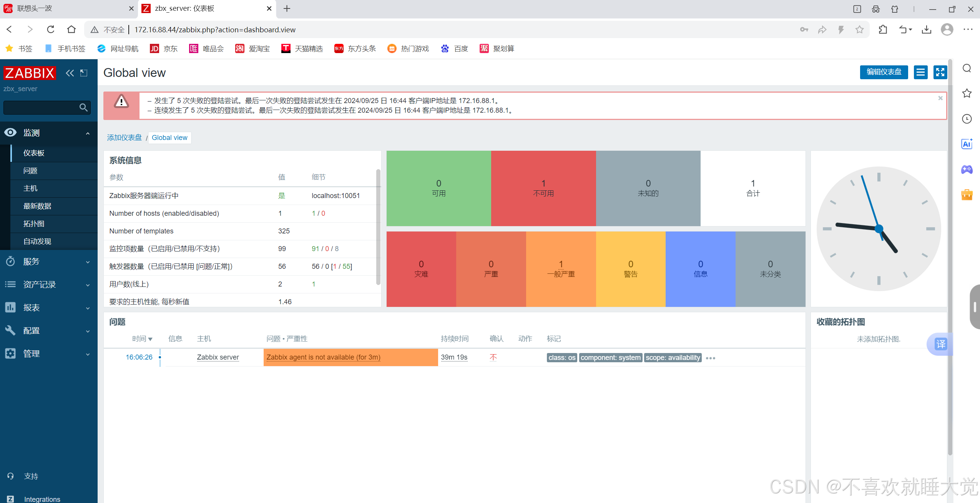Click the blue 信息 severity tile
This screenshot has height=503, width=980.
(x=700, y=269)
